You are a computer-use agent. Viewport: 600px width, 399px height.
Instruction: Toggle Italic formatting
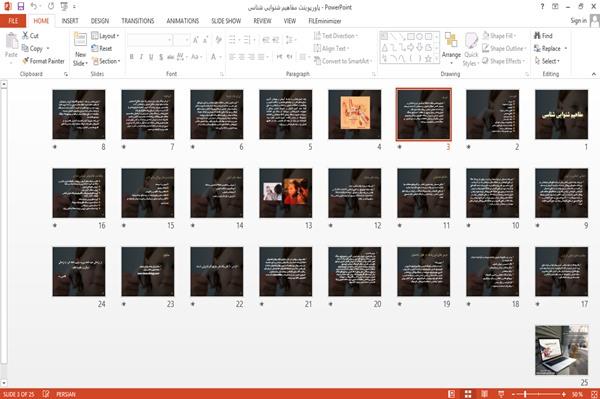coord(141,57)
